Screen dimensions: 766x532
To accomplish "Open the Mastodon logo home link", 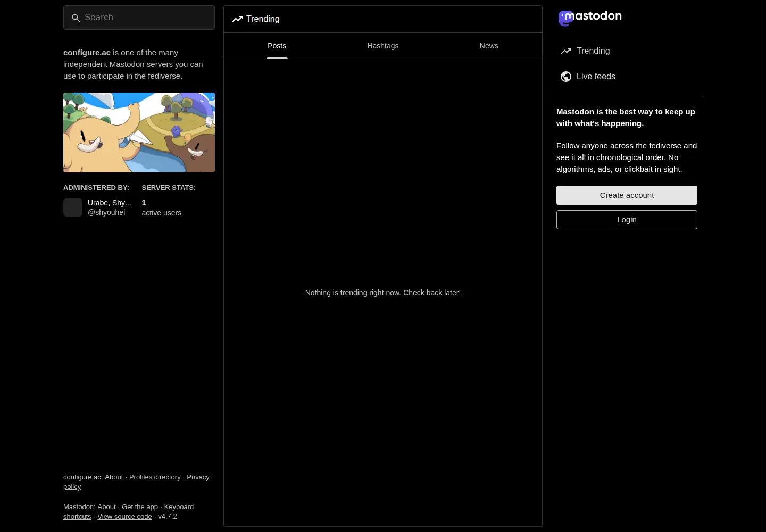I will (590, 18).
